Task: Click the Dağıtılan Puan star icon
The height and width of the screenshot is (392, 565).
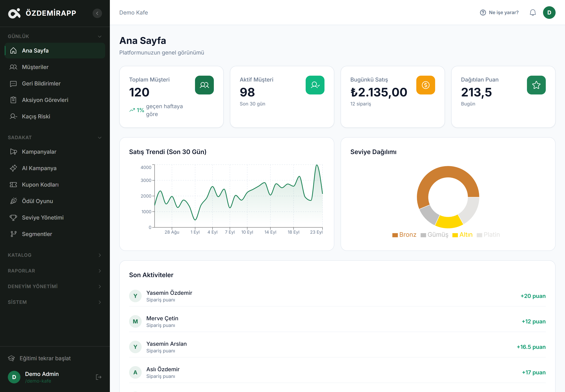Action: click(x=536, y=85)
